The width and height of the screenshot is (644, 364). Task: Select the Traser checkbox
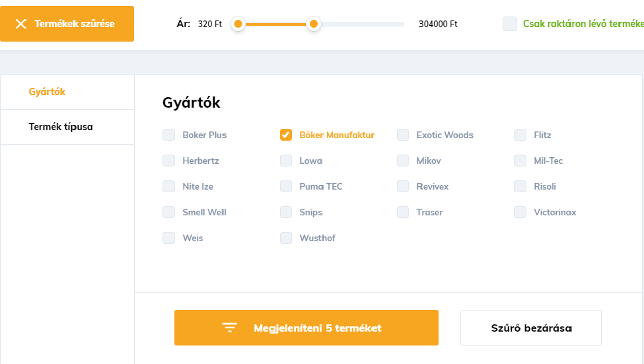click(x=403, y=212)
